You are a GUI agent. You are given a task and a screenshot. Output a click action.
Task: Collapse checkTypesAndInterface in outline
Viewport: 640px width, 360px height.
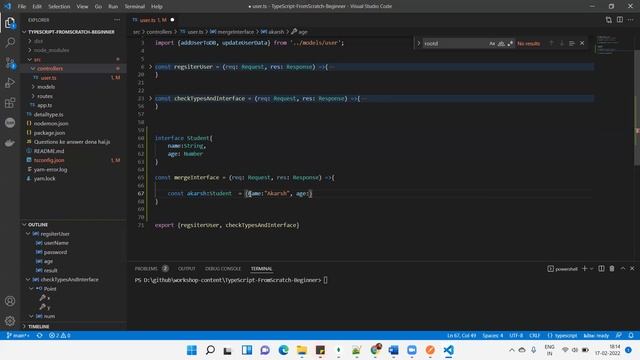28,280
